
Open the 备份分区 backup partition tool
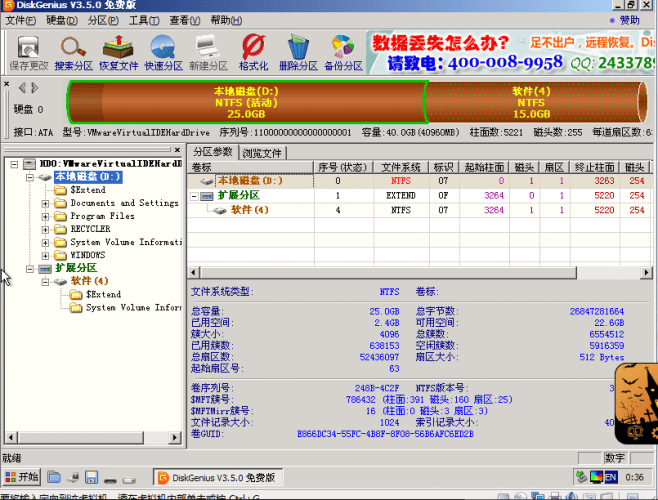(343, 52)
